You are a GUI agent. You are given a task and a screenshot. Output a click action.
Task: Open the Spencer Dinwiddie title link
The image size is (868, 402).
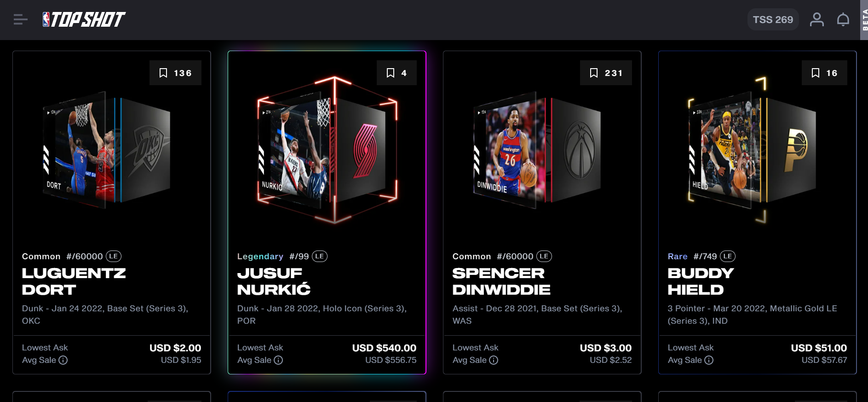pyautogui.click(x=501, y=281)
